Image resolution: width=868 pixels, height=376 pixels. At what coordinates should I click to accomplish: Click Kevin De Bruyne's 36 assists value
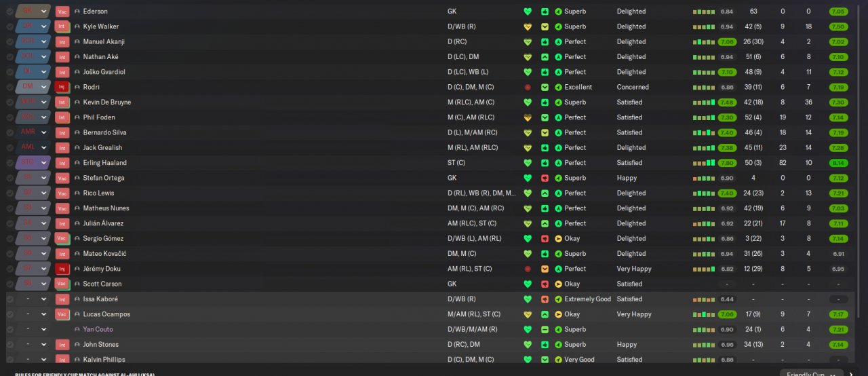tap(808, 102)
